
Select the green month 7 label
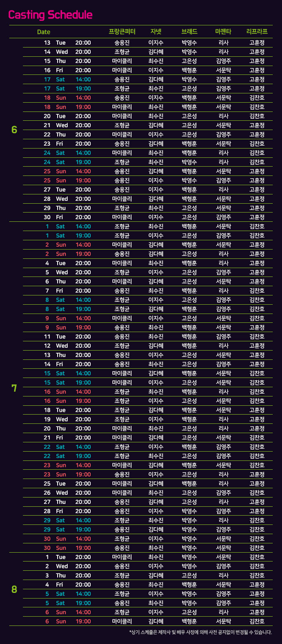tap(14, 388)
